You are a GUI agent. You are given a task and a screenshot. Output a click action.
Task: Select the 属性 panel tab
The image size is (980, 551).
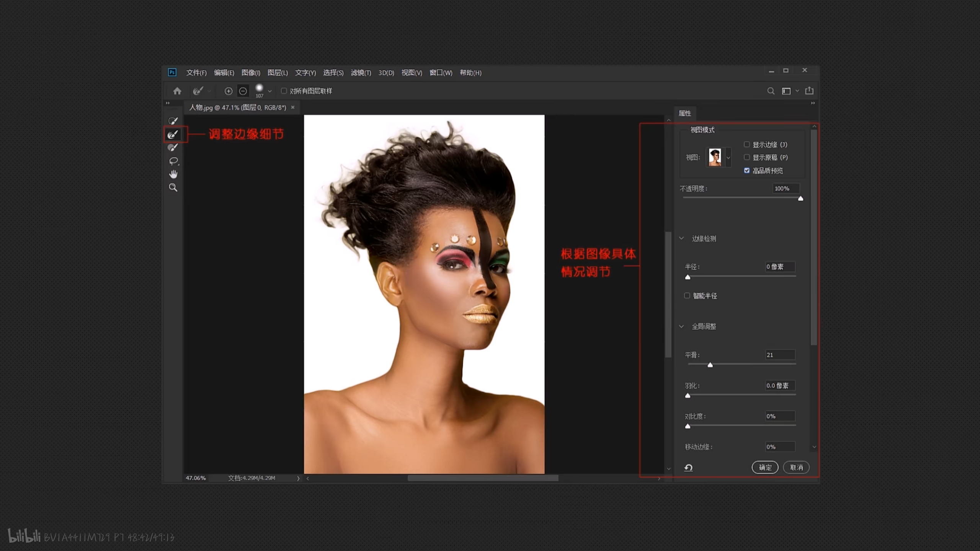685,113
